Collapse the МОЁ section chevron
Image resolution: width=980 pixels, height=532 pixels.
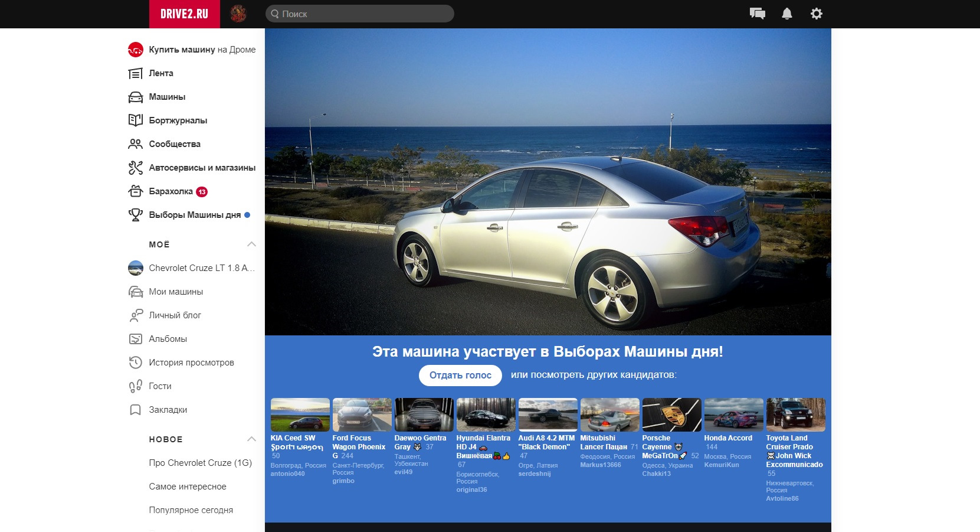point(251,244)
